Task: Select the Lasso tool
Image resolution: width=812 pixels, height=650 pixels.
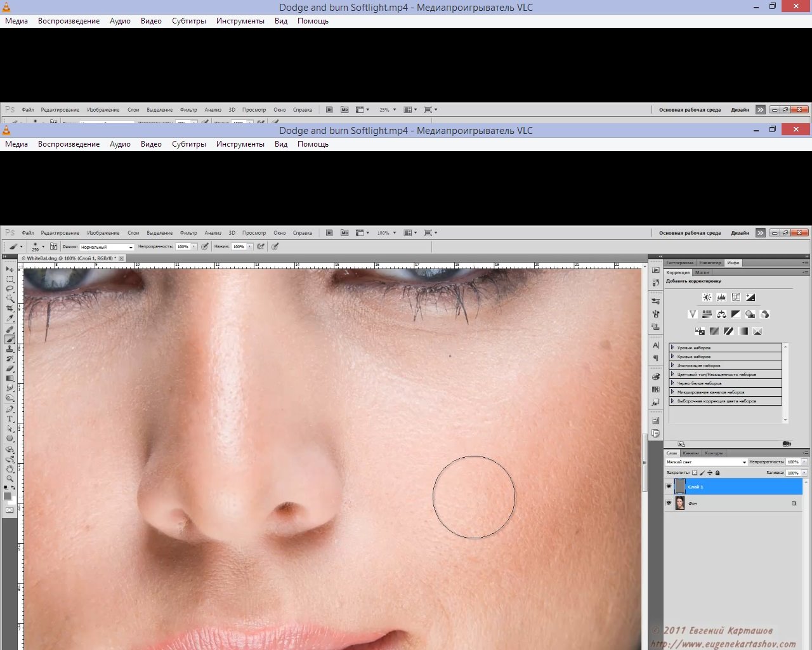Action: [x=10, y=289]
